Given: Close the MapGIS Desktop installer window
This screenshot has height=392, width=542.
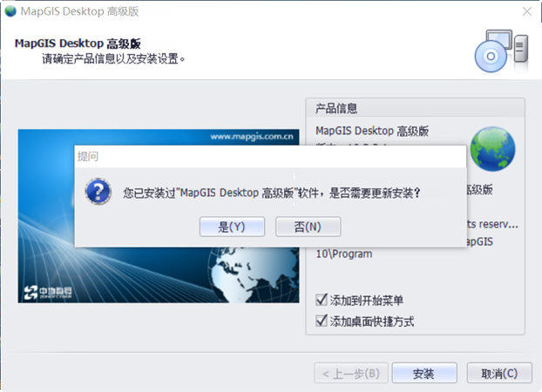Looking at the screenshot, I should [x=527, y=11].
